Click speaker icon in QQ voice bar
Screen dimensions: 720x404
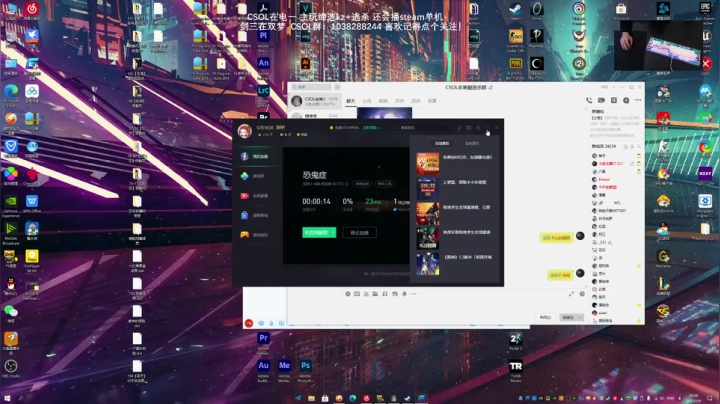[x=261, y=323]
